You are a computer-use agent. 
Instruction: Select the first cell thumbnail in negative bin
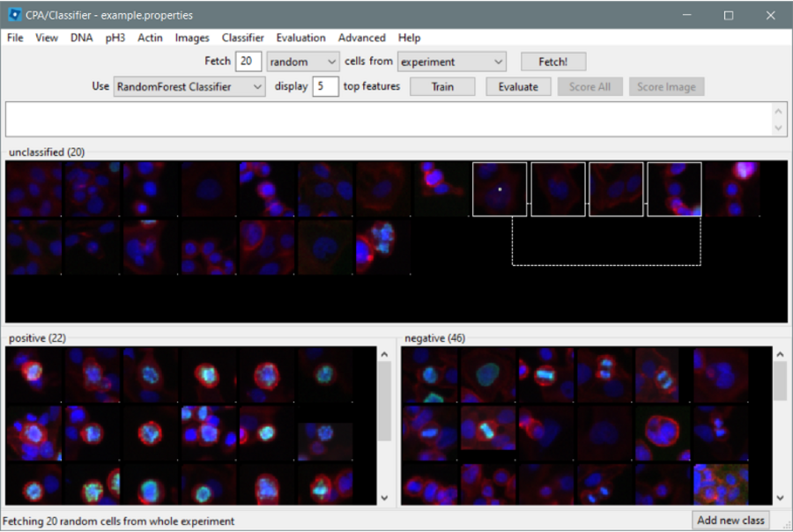[430, 375]
